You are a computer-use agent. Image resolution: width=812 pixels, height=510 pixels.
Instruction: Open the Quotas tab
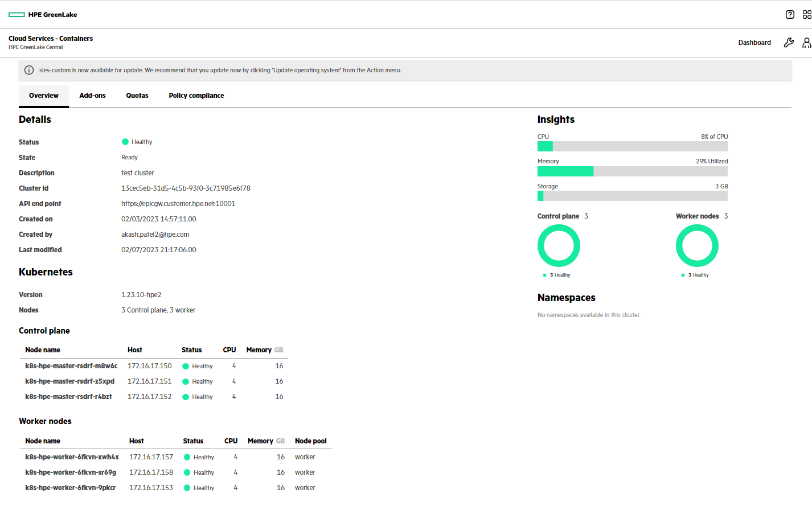tap(137, 96)
